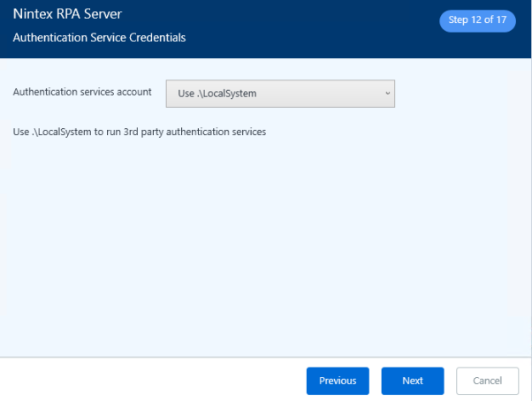This screenshot has height=401, width=532.
Task: Open the Authentication services account dropdown
Action: click(x=280, y=93)
